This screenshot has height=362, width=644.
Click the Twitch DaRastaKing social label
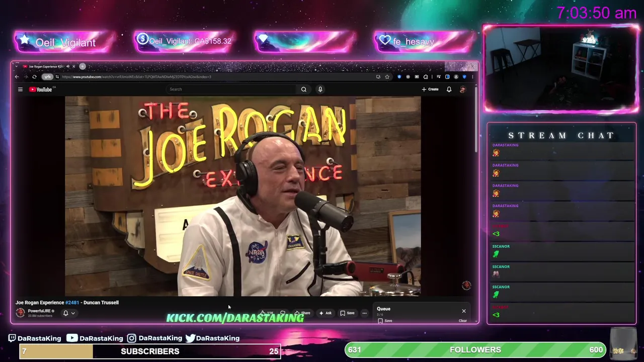35,338
